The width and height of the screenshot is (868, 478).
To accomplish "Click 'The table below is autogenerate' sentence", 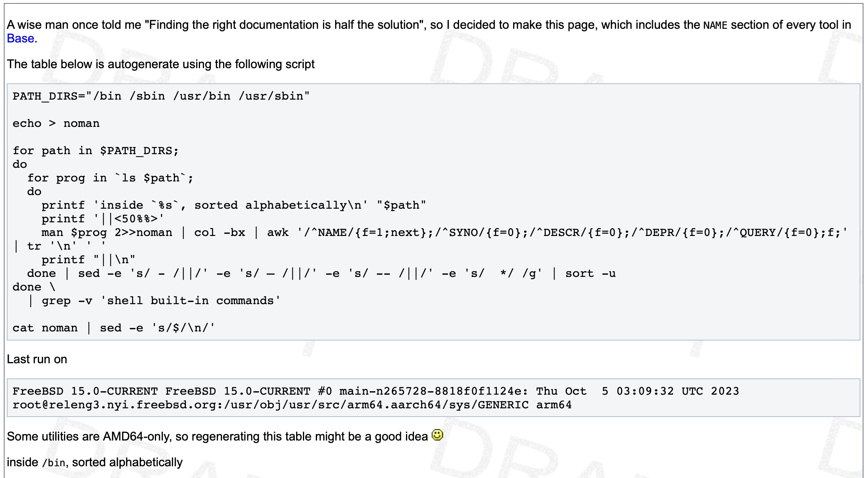I will [161, 64].
